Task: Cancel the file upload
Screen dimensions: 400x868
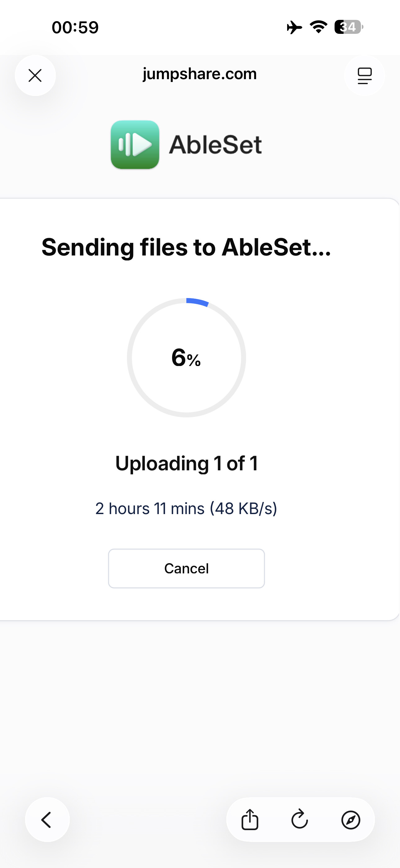Action: (x=186, y=568)
